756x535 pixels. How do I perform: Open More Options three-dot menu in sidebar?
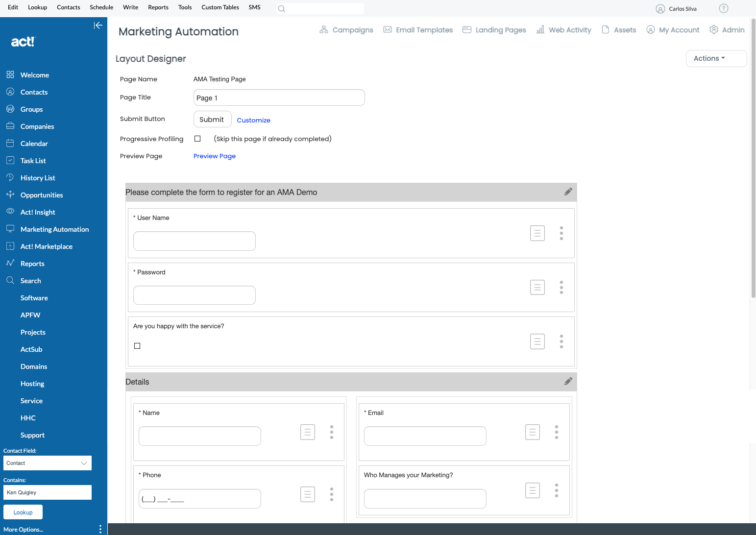pyautogui.click(x=100, y=529)
